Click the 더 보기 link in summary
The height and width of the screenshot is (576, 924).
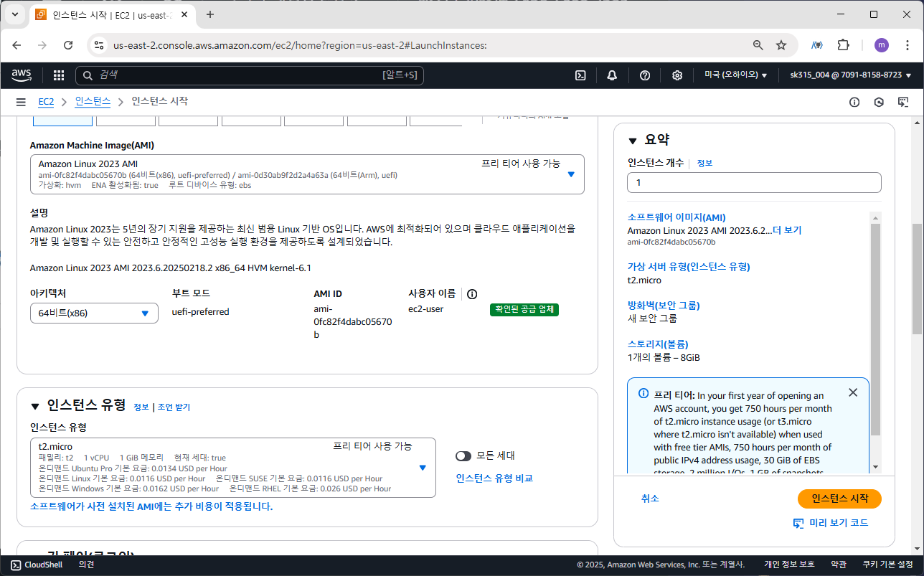[787, 230]
